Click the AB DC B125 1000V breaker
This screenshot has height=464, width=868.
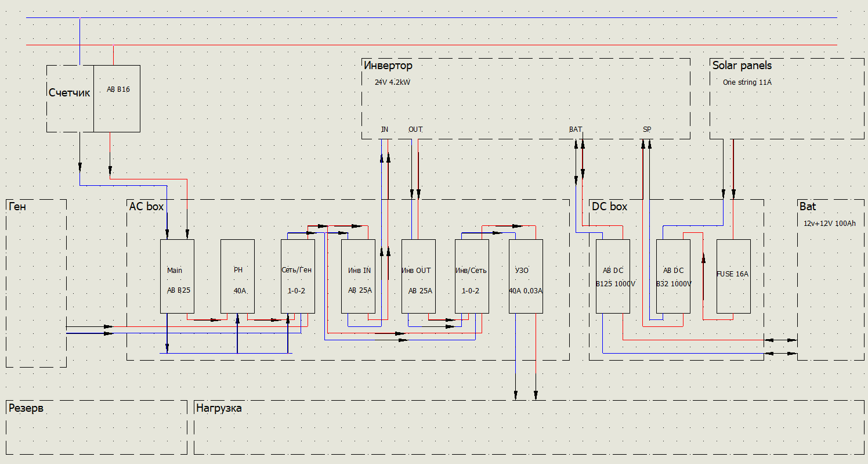[613, 276]
